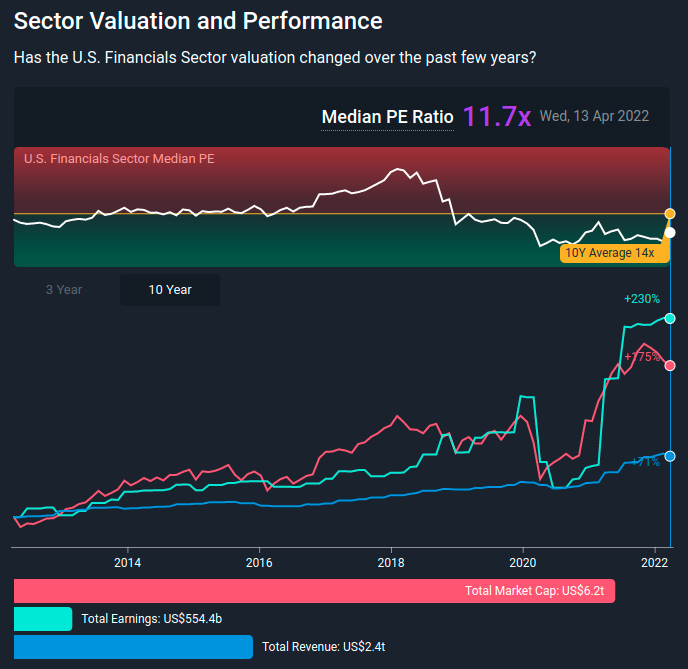Click the white median PE endpoint dot
Screen dimensions: 688x669
(x=670, y=233)
